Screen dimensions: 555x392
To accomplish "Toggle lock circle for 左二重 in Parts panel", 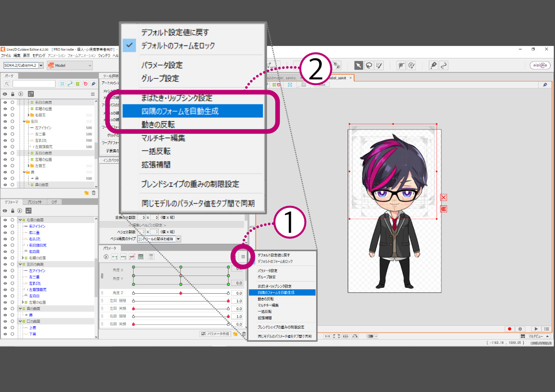I will [x=13, y=134].
